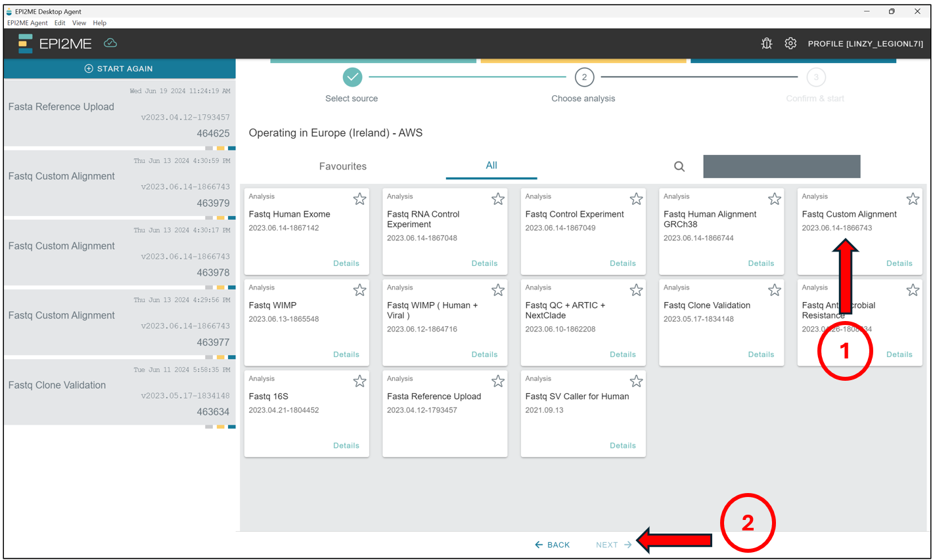Open the settings gear in header

pyautogui.click(x=790, y=43)
